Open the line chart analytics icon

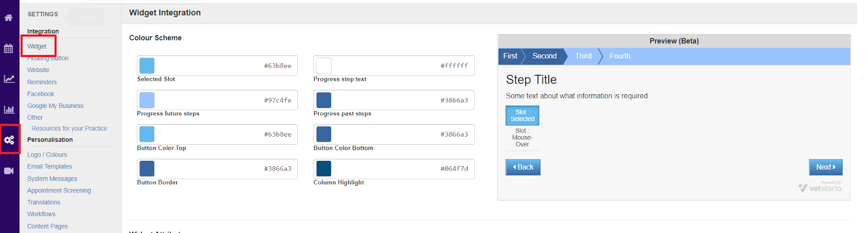point(9,79)
